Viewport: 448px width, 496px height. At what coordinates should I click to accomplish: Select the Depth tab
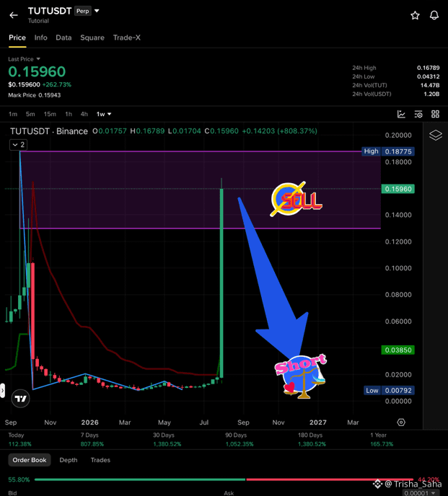click(69, 460)
